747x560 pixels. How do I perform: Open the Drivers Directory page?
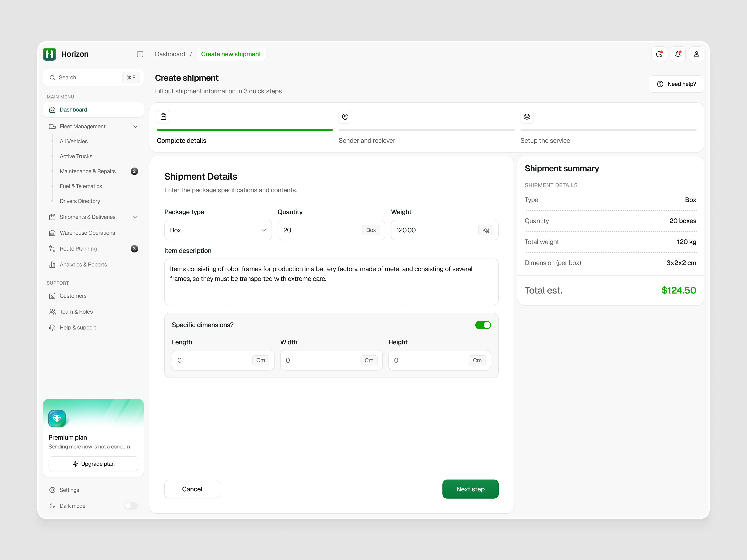[80, 201]
